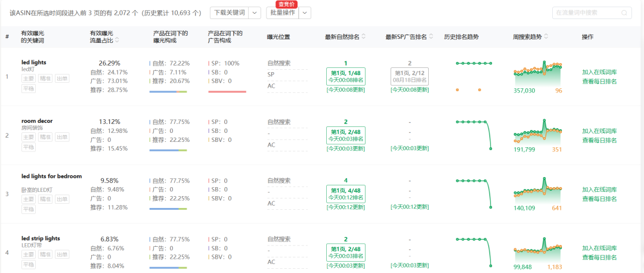This screenshot has height=273, width=644.
Task: View daily ranking for led lights
Action: click(599, 81)
